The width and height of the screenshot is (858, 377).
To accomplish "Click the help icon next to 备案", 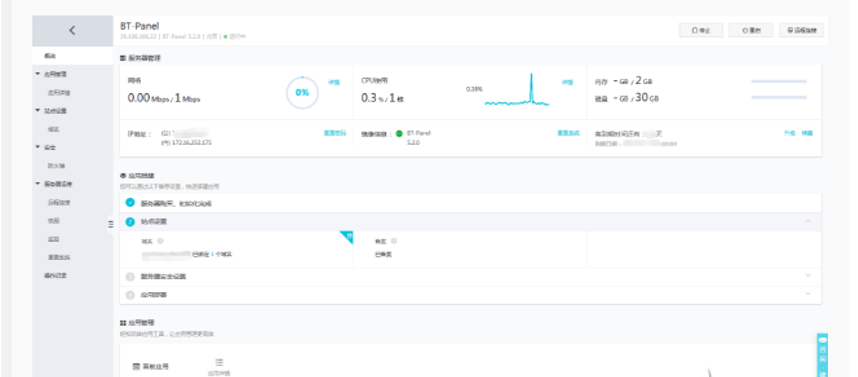I will (395, 240).
